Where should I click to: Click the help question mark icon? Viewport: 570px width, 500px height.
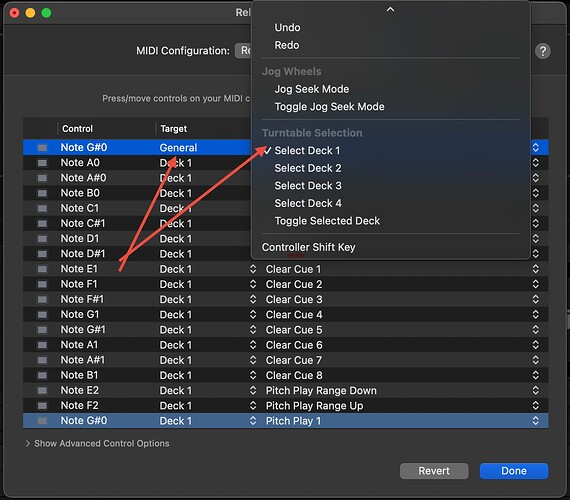coord(542,51)
